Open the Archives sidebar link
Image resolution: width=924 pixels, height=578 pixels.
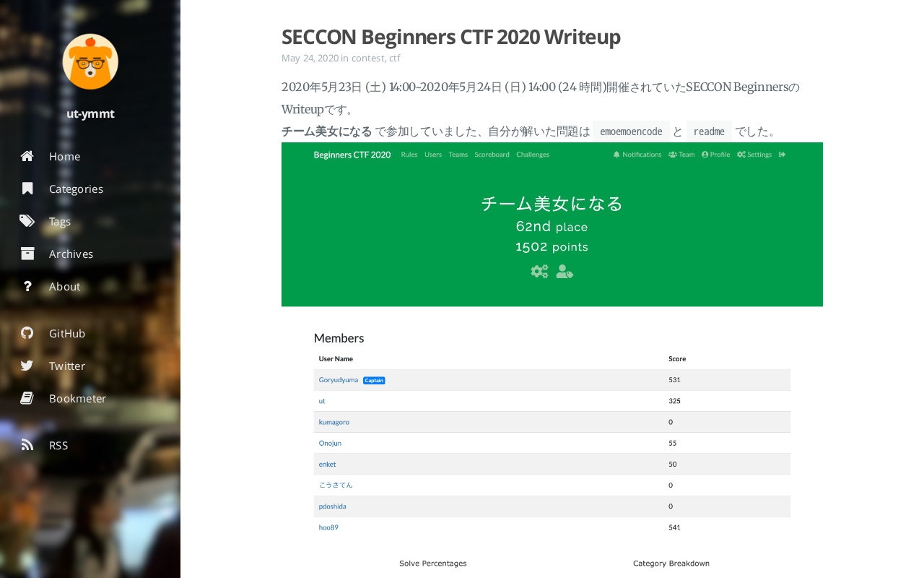[x=71, y=254]
